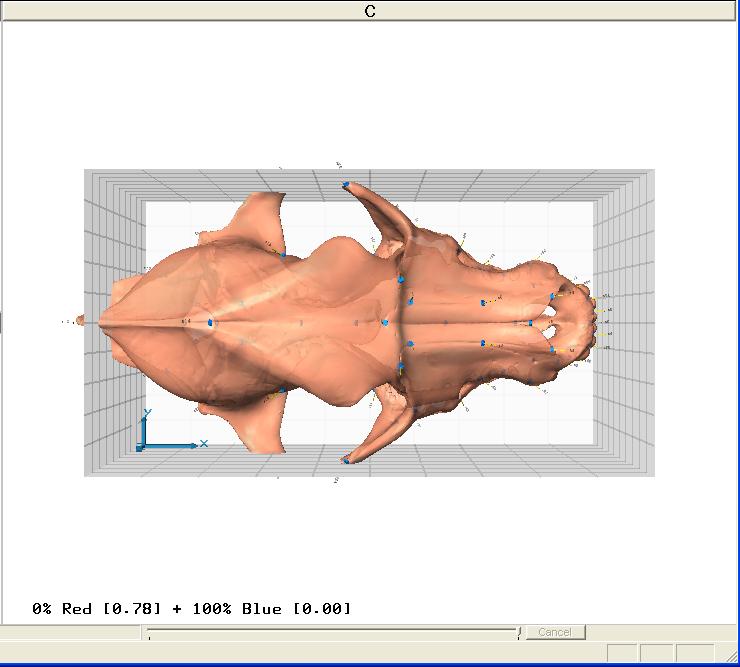Select the landmark on lower left braincase edge

283,390
